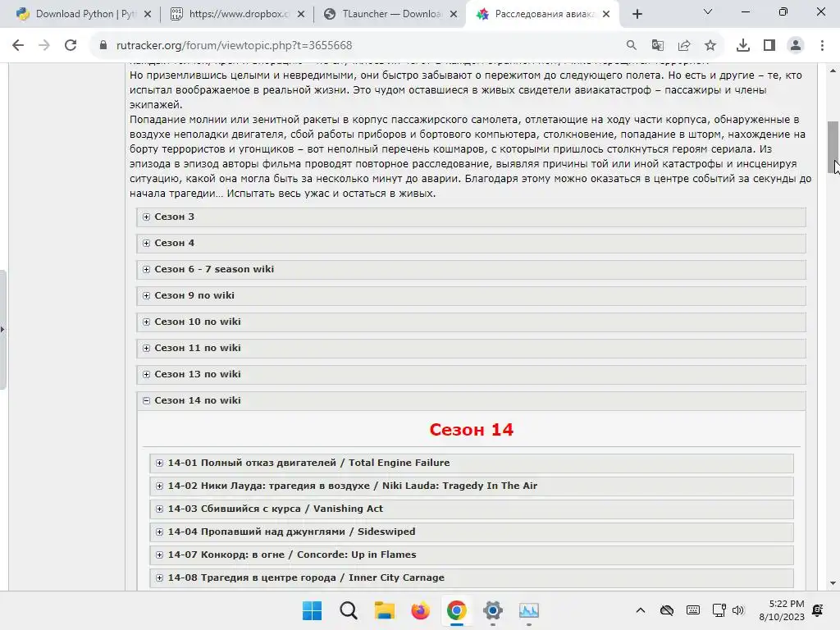Click the left-edge side panel handle
This screenshot has width=840, height=630.
2,330
